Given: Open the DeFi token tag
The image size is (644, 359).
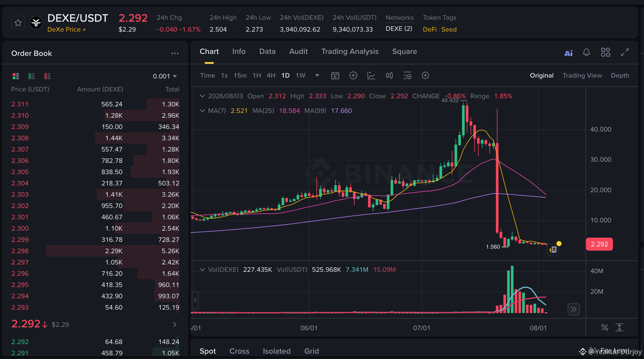Looking at the screenshot, I should click(x=430, y=29).
